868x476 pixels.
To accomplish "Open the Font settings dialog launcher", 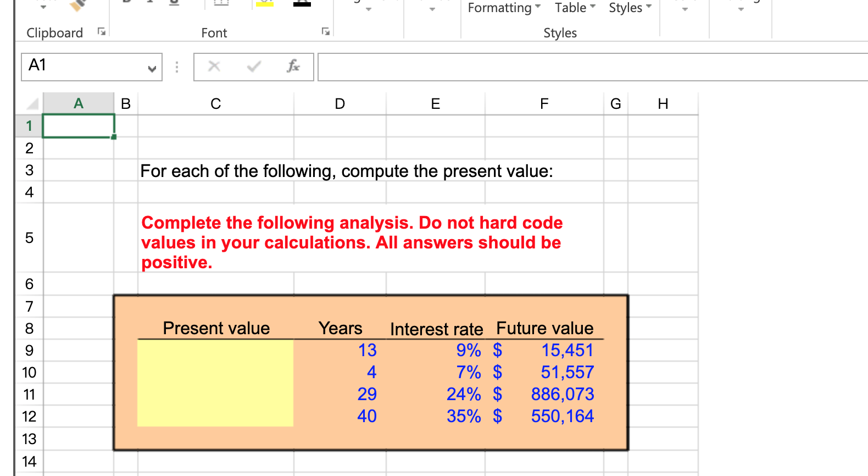I will pos(326,32).
